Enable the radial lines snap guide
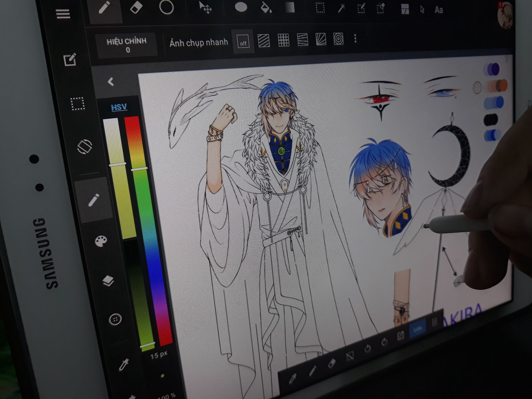Screen dimensions: 532x399 pyautogui.click(x=321, y=39)
